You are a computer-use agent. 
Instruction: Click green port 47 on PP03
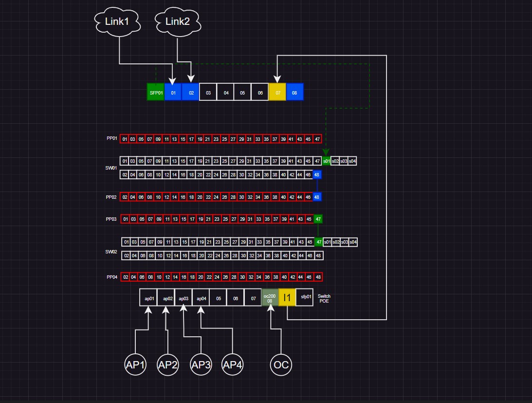point(318,219)
